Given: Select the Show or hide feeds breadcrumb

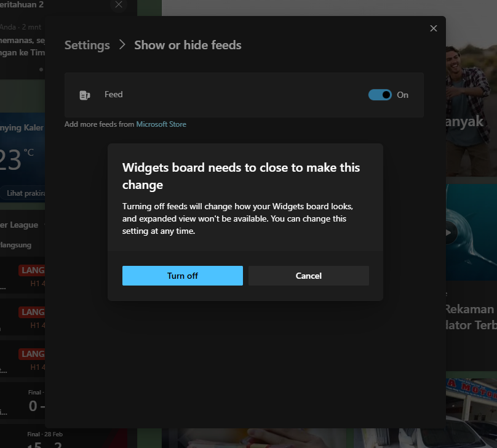Looking at the screenshot, I should [188, 45].
